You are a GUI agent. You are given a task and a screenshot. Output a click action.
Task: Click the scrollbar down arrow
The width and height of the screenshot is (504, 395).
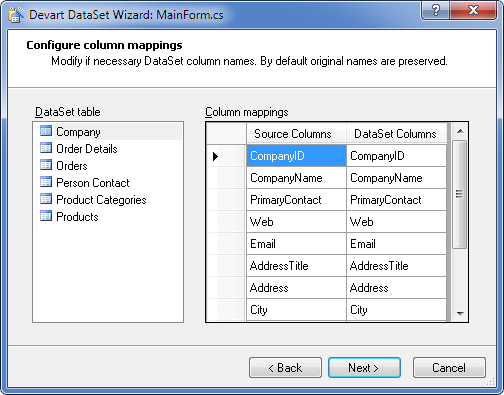(x=460, y=313)
